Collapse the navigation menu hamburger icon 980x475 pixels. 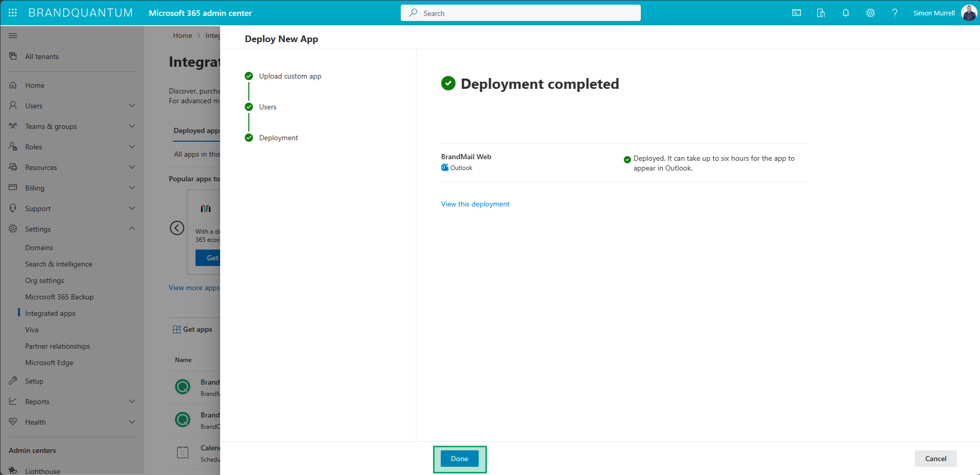click(x=13, y=35)
